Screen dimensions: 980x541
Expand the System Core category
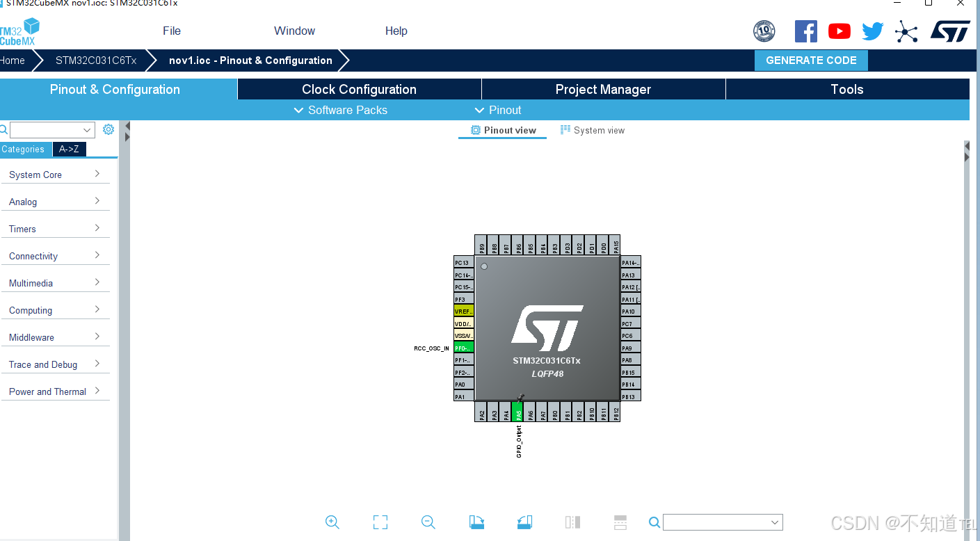coord(55,175)
